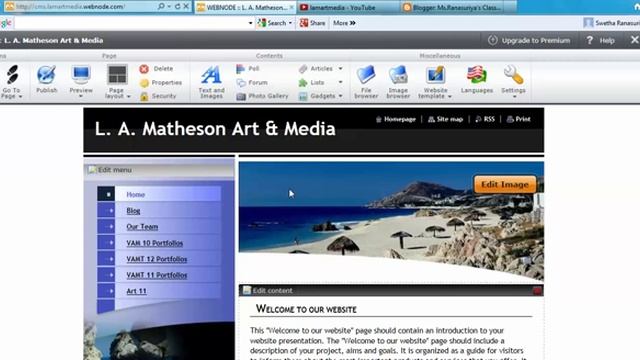This screenshot has width=640, height=360.
Task: Open VAMT 11 Portfolios menu item
Action: coord(157,275)
